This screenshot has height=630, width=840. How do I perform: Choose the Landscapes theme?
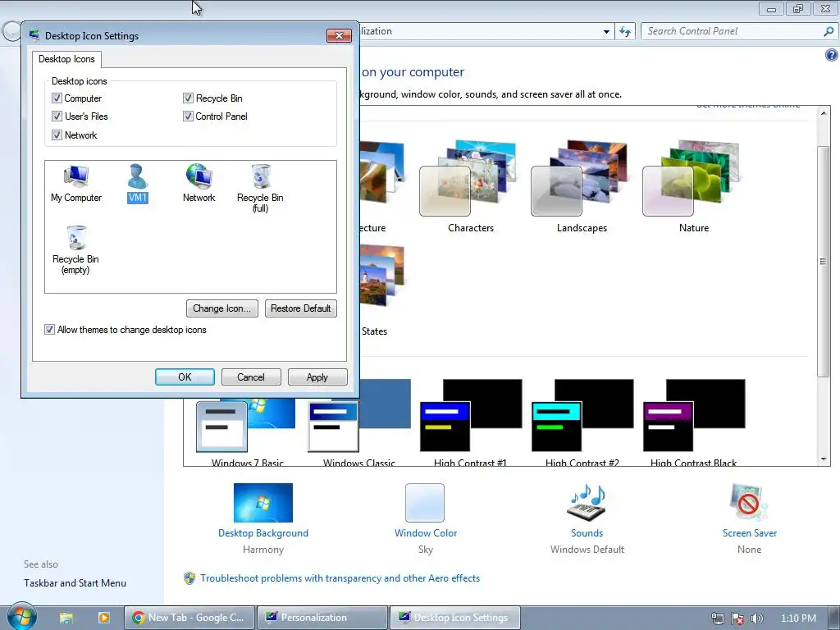tap(582, 187)
